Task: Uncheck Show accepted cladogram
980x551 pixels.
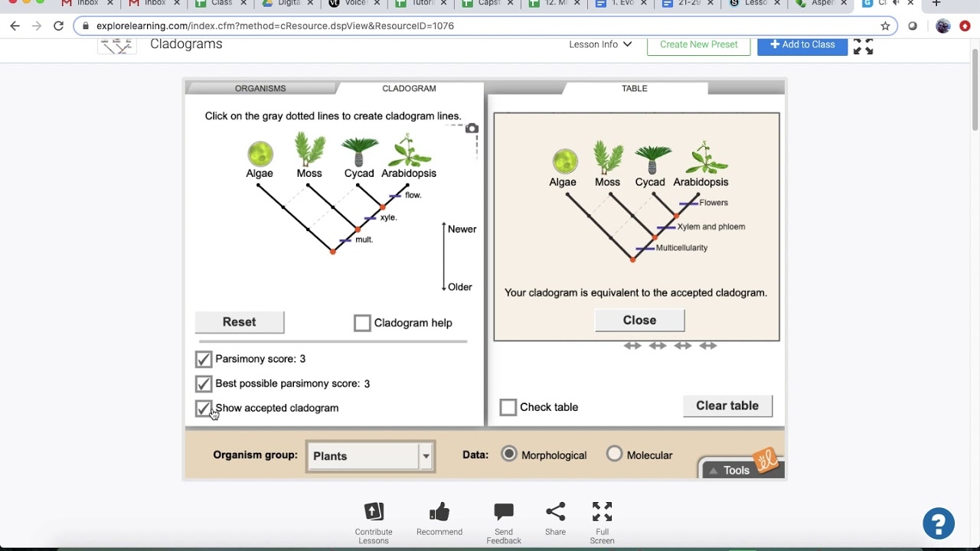Action: (203, 408)
